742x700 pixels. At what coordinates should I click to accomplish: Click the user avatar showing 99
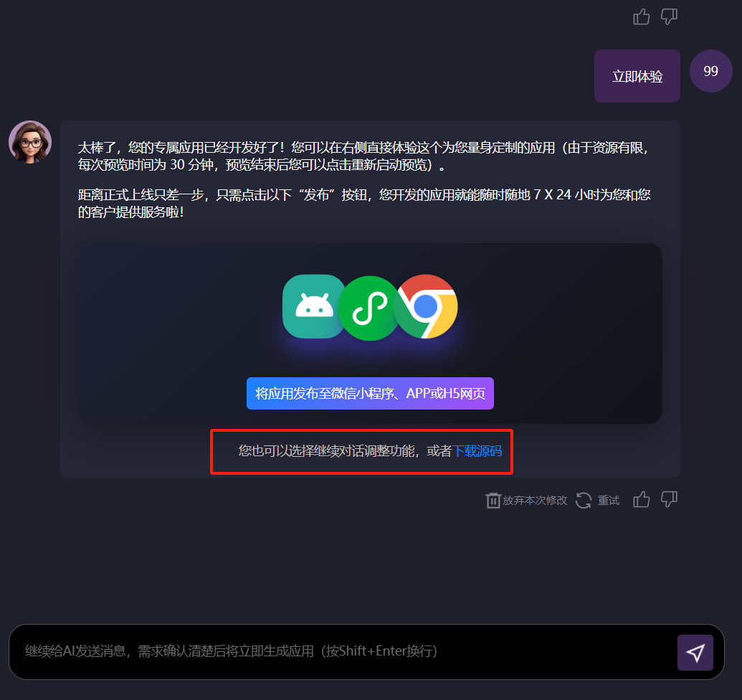click(x=710, y=71)
